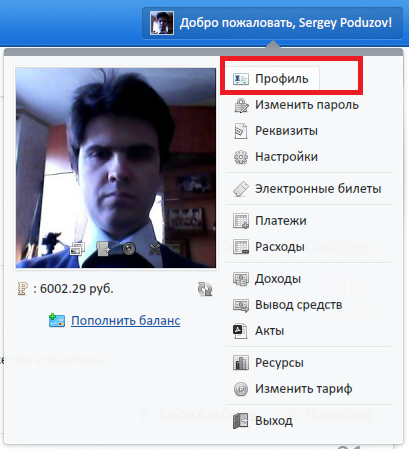Image resolution: width=409 pixels, height=449 pixels.
Task: Go to Настройки in the menu
Action: click(x=286, y=157)
